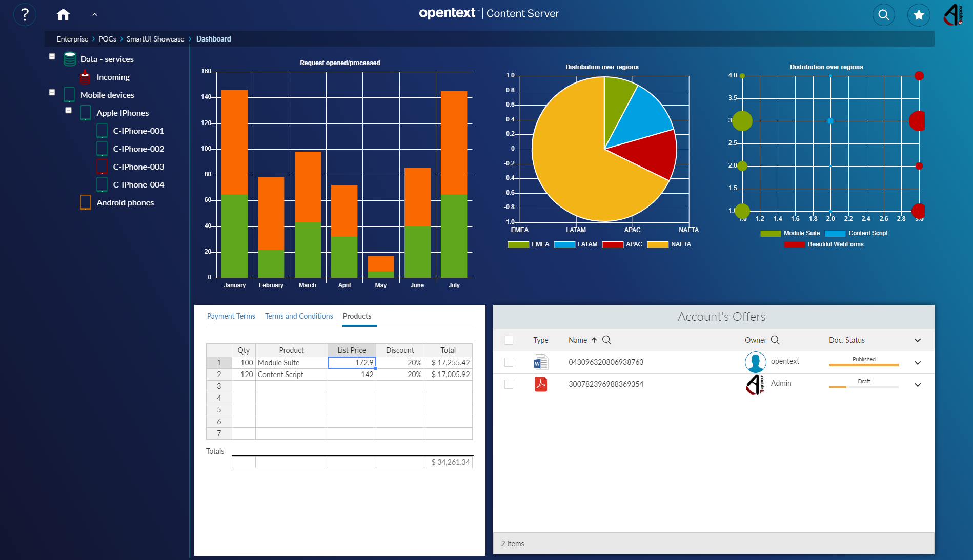The height and width of the screenshot is (560, 973).
Task: Click the Apple IPhones phone icon
Action: pyautogui.click(x=86, y=113)
